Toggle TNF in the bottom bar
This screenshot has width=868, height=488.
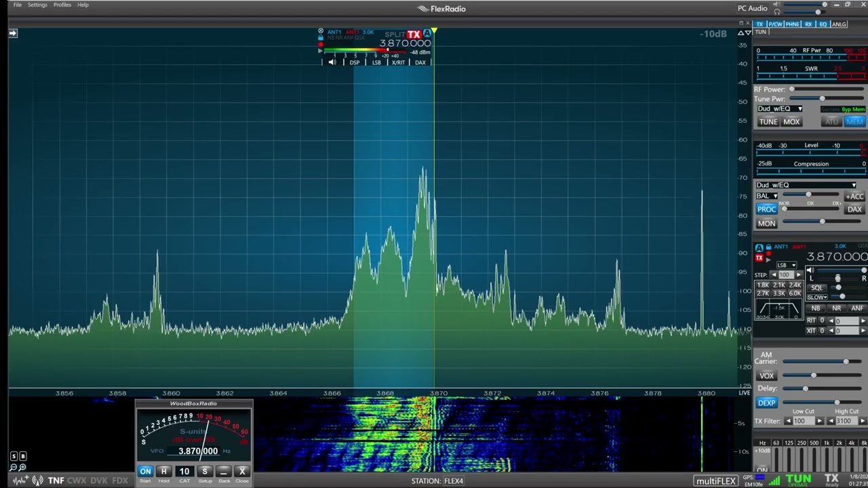[56, 481]
